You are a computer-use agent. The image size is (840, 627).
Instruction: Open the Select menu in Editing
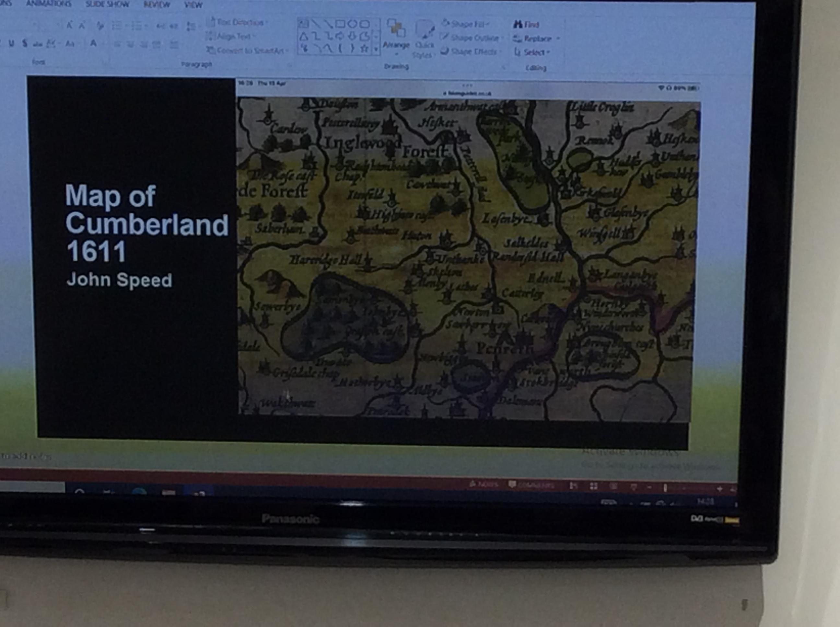pyautogui.click(x=532, y=52)
